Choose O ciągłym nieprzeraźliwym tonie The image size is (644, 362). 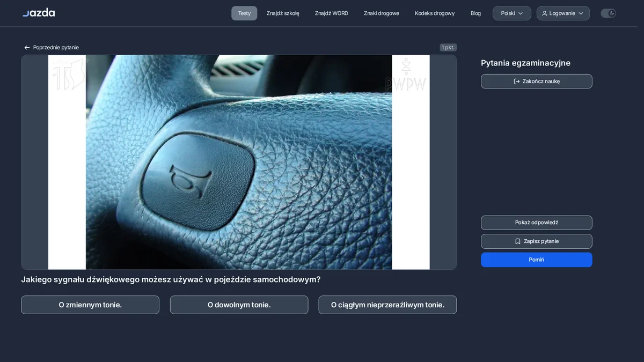point(387,305)
